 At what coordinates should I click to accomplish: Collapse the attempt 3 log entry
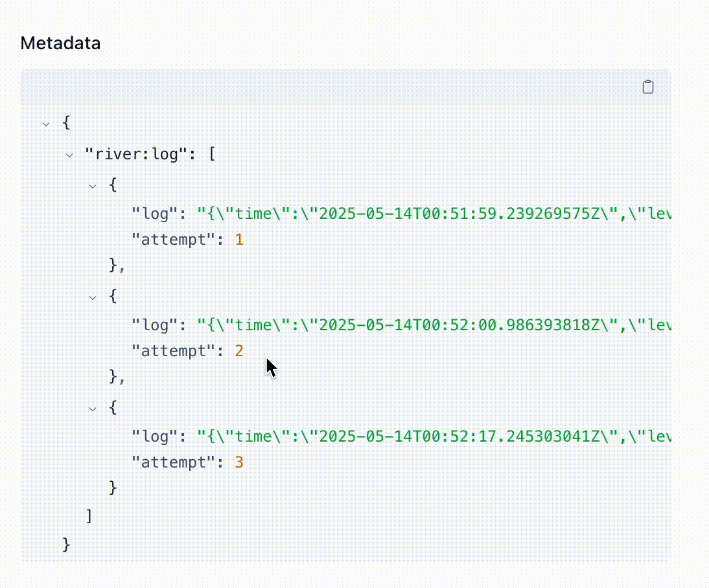tap(93, 409)
